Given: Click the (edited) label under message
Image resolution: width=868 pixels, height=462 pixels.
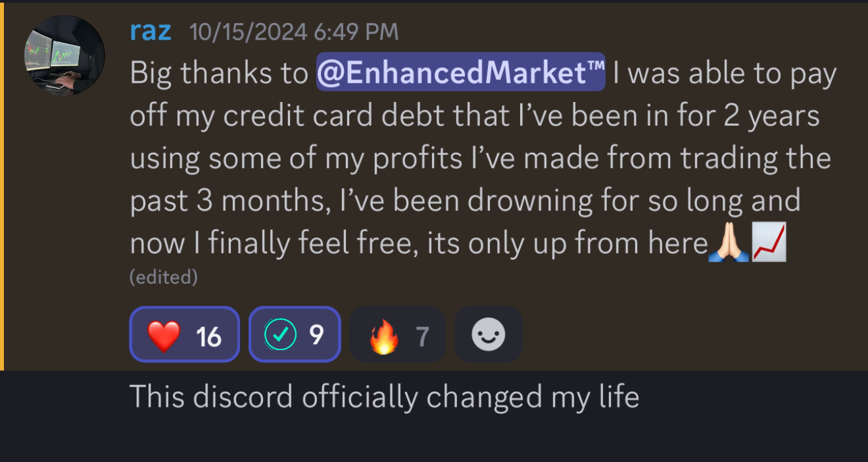Looking at the screenshot, I should pos(164,278).
